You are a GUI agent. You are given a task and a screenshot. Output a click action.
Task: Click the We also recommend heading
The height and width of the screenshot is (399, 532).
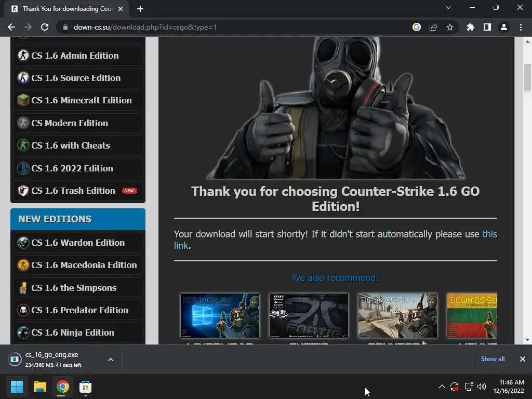(335, 277)
